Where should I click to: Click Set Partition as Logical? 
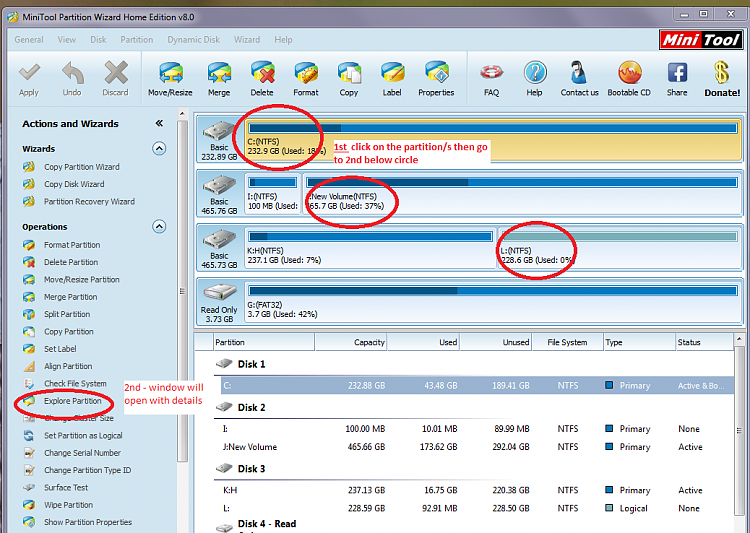pyautogui.click(x=83, y=435)
